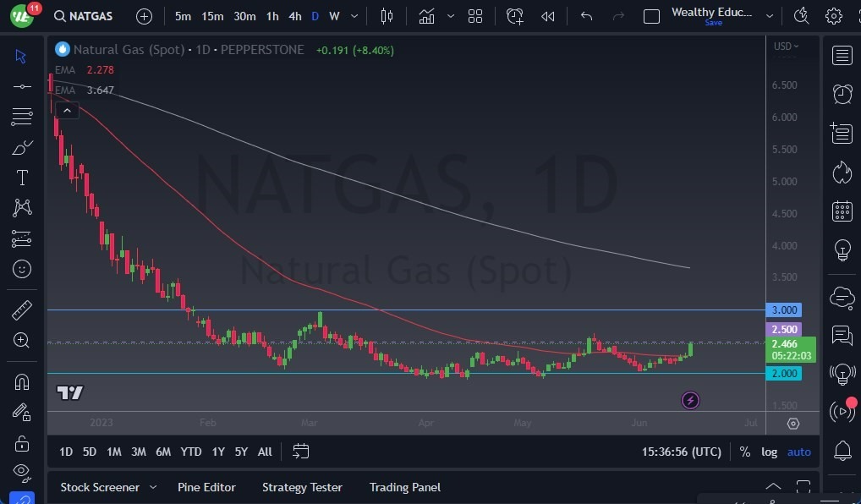
Task: Open the Measure ruler tool
Action: (22, 310)
